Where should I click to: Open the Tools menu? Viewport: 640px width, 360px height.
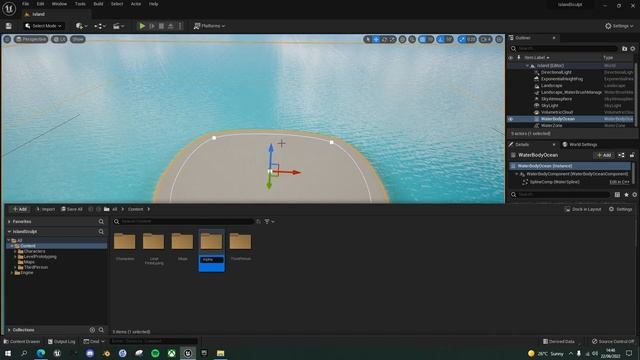[x=80, y=4]
